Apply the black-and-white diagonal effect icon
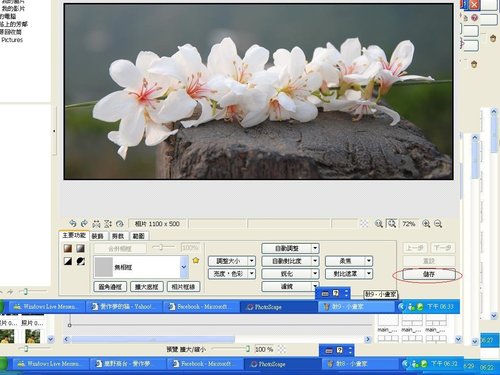 point(68,261)
